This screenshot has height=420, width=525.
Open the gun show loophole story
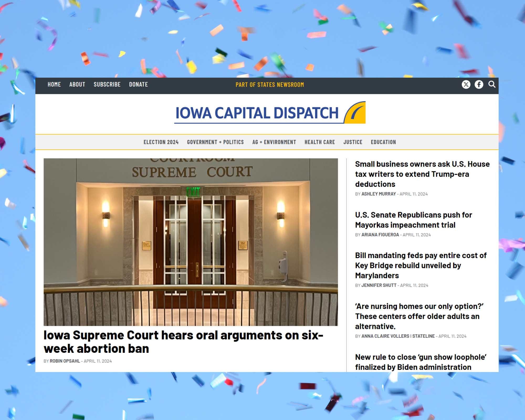[x=421, y=362]
